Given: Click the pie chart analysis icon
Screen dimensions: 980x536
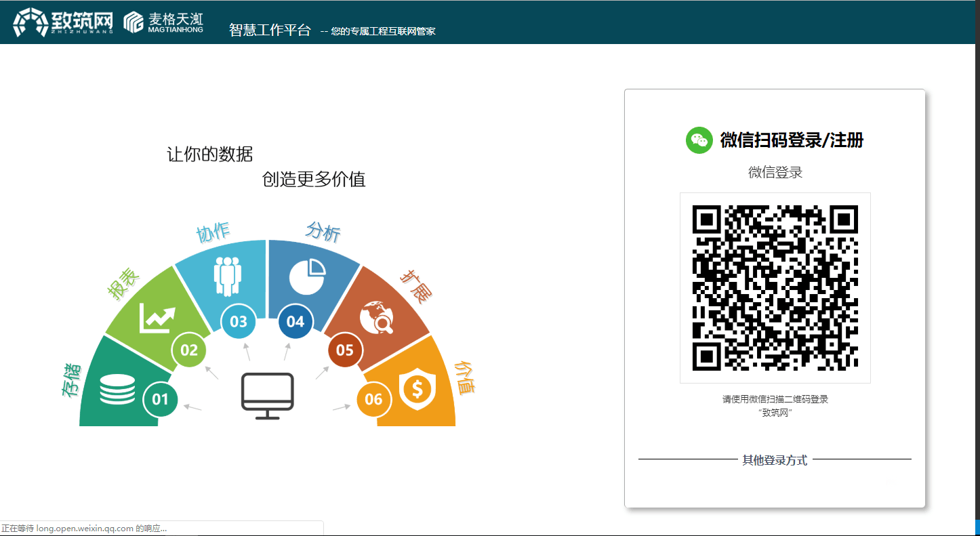Looking at the screenshot, I should pos(307,276).
